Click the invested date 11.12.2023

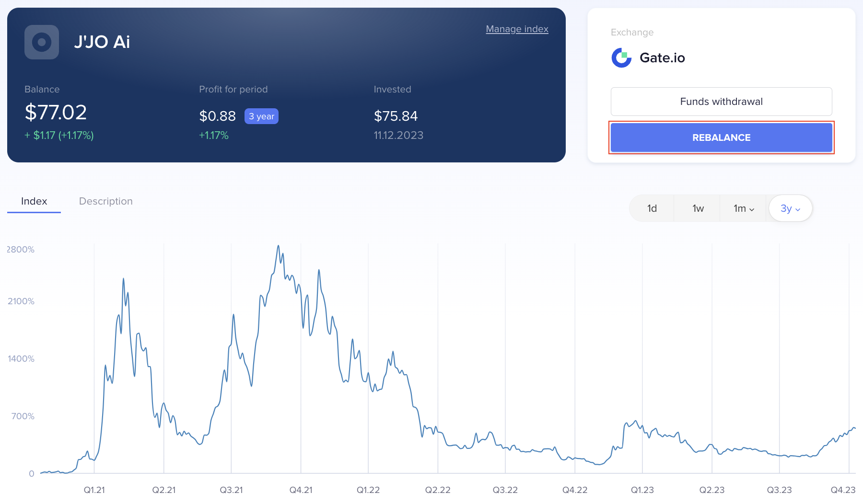(398, 136)
